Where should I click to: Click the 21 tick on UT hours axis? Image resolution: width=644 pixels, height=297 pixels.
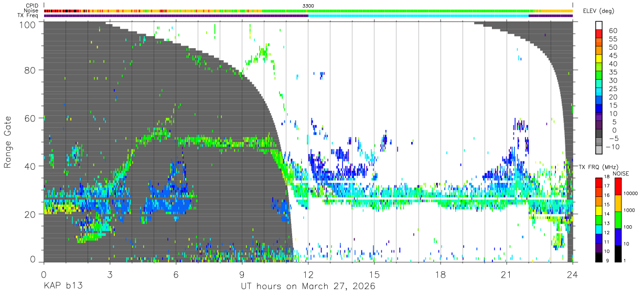507,274
